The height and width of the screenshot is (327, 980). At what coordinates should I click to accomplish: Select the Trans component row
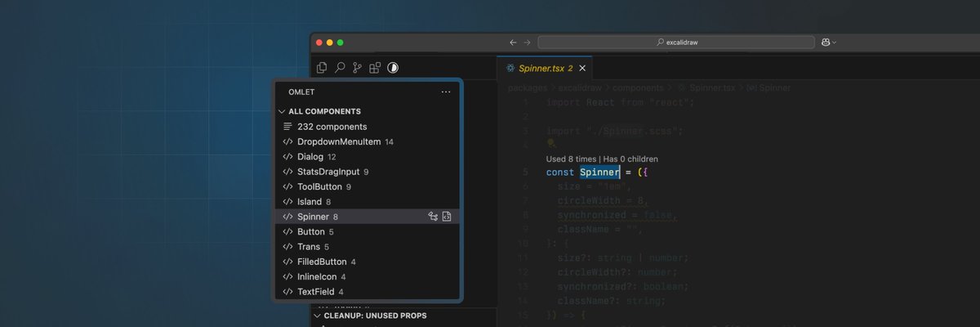click(367, 247)
